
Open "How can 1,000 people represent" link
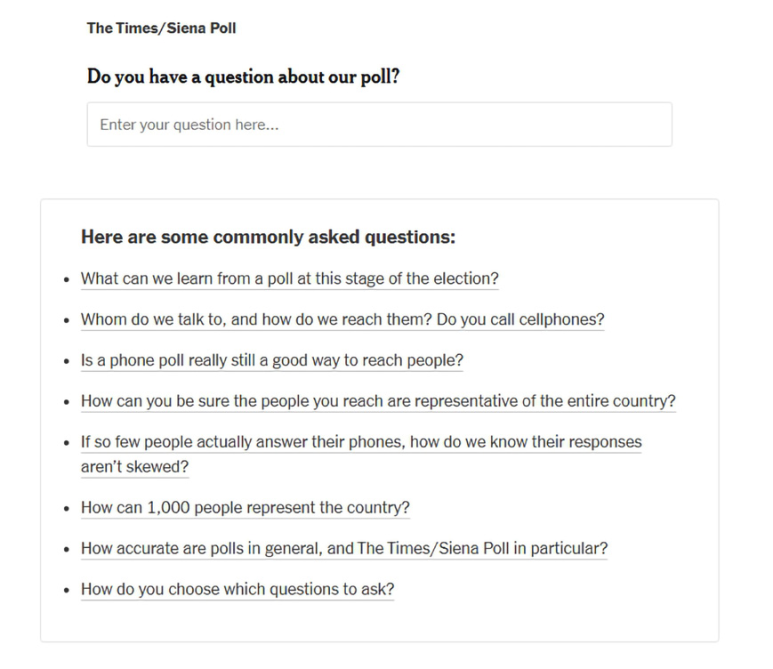(245, 508)
